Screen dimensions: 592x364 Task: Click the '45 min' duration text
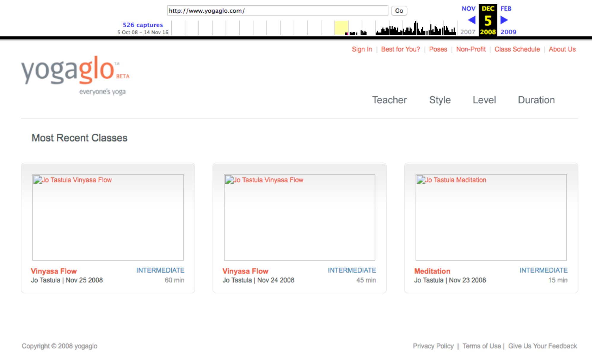click(366, 280)
